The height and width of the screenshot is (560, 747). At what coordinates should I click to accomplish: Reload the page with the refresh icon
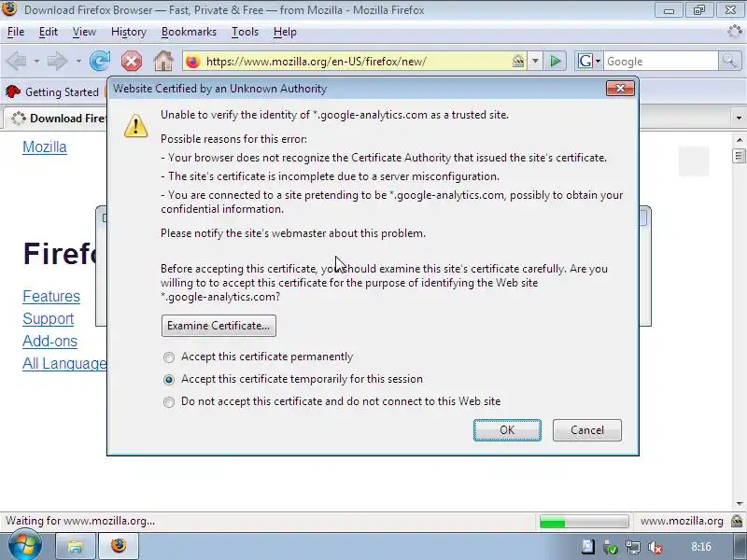pos(100,61)
